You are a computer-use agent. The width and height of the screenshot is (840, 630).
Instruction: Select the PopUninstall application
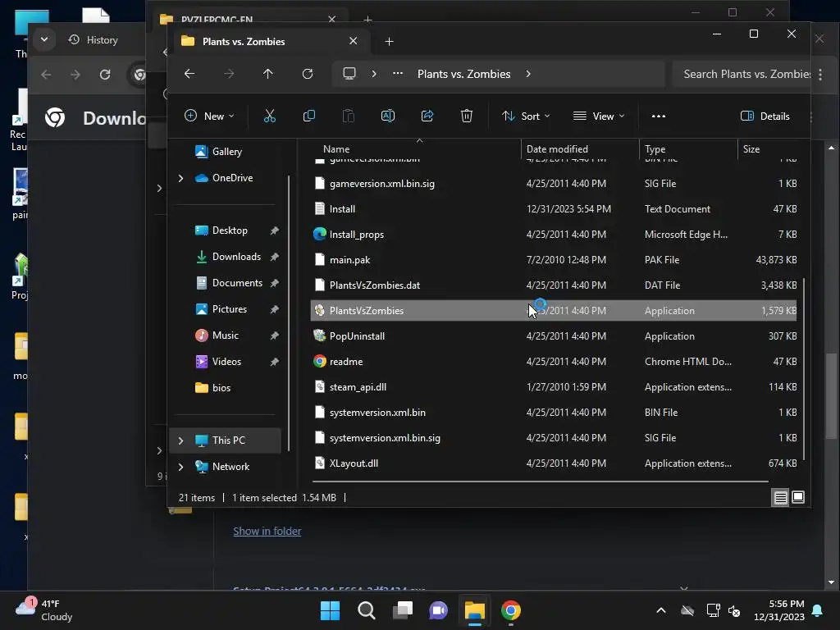(x=554, y=336)
